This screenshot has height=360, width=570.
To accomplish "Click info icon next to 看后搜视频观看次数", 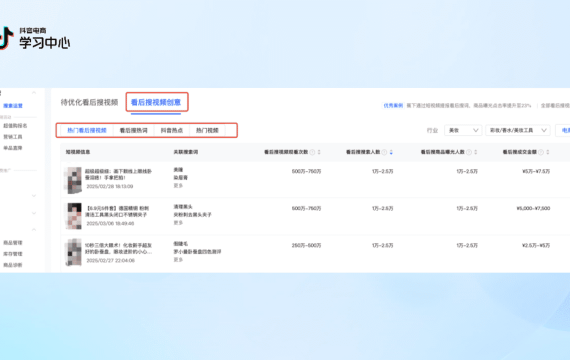I will tap(312, 152).
